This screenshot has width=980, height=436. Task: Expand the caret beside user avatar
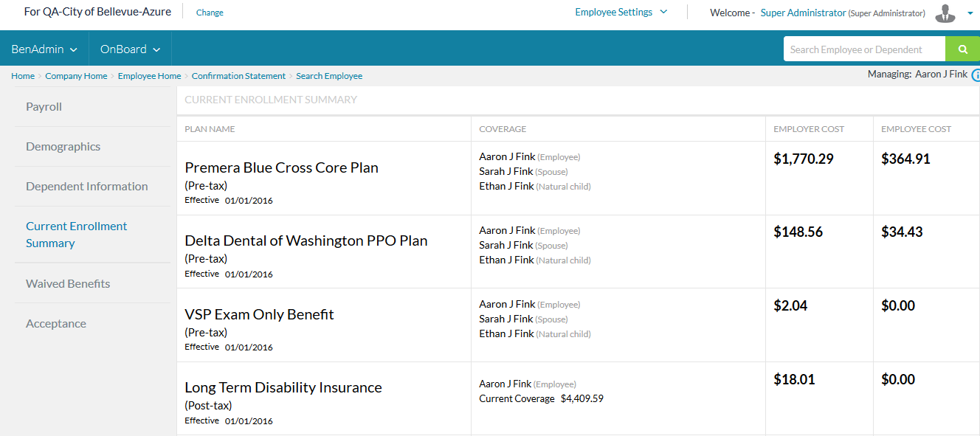click(x=970, y=13)
